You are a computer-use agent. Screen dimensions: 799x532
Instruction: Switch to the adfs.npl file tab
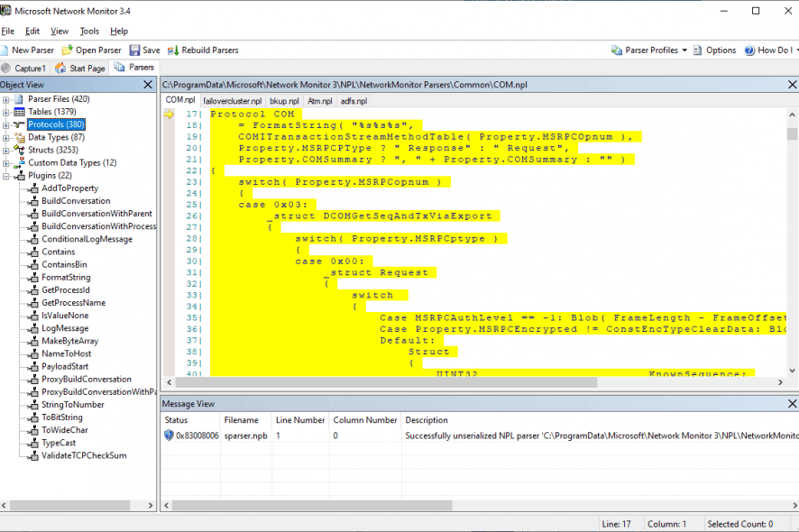point(354,101)
